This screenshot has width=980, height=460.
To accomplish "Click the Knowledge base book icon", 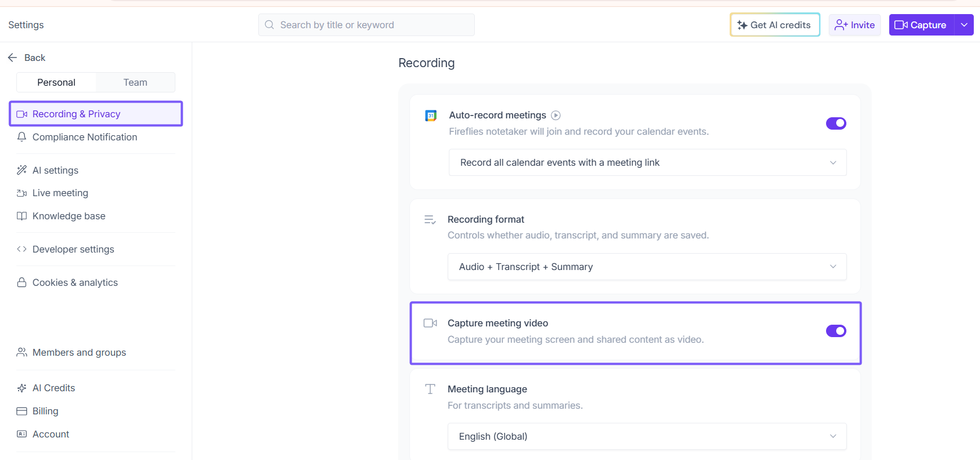I will 22,216.
